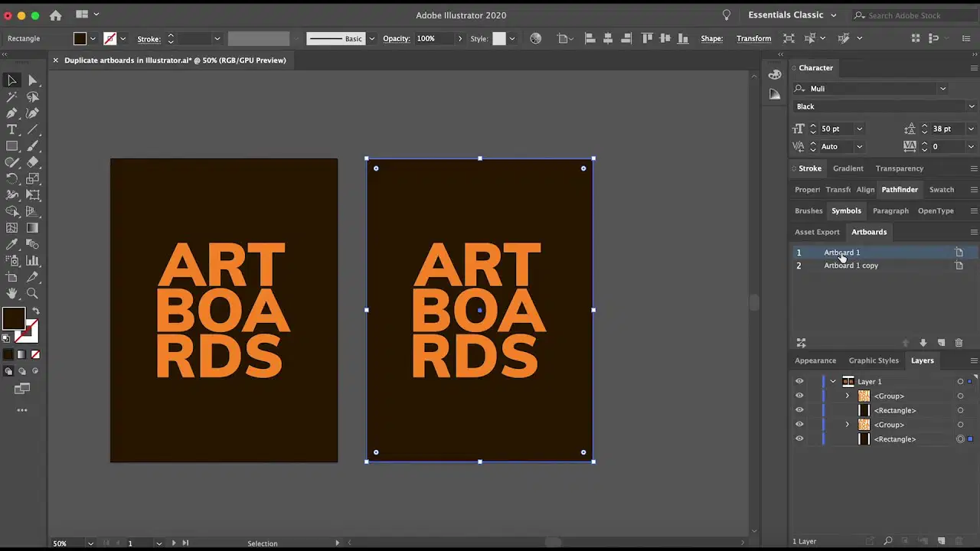Select the Direct Selection tool

[33, 80]
